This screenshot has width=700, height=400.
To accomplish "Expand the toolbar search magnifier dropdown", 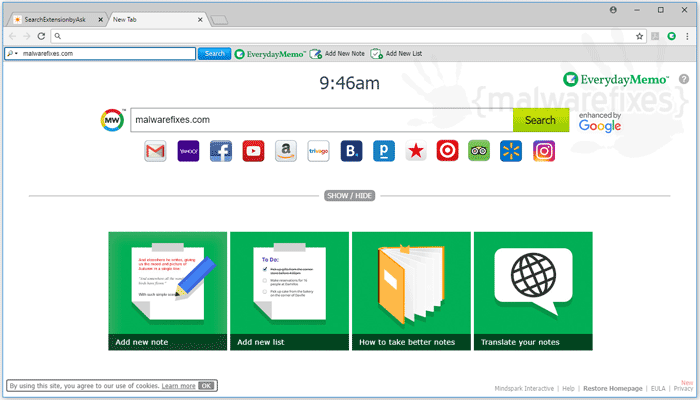I will (x=12, y=54).
